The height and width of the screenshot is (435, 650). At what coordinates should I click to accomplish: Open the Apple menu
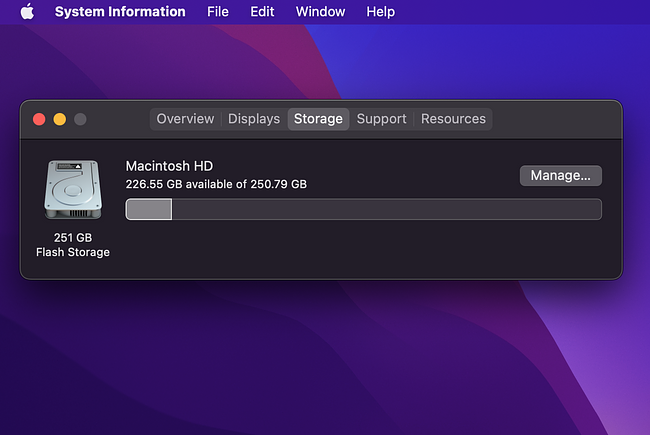coord(27,12)
